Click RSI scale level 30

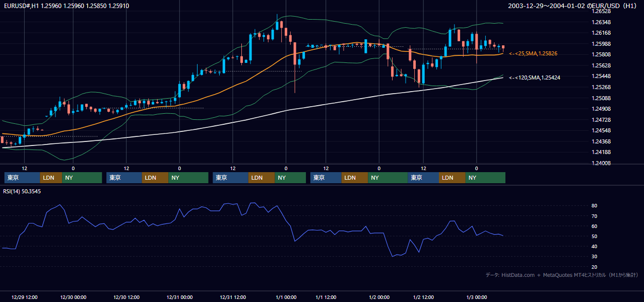pos(595,257)
